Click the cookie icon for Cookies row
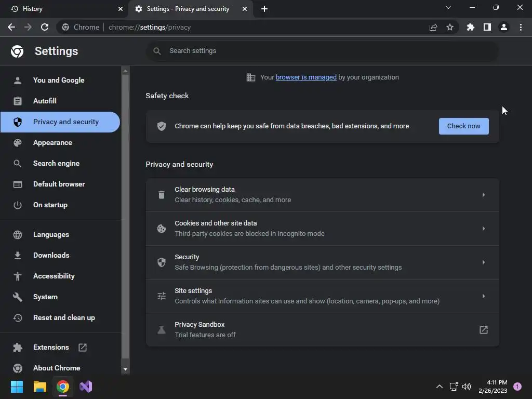The width and height of the screenshot is (532, 399). pyautogui.click(x=162, y=229)
